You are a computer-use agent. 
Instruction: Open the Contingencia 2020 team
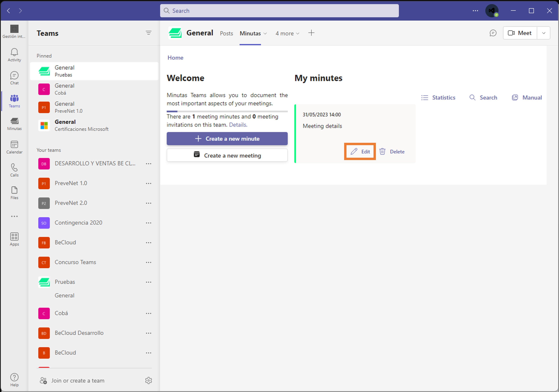coord(94,223)
